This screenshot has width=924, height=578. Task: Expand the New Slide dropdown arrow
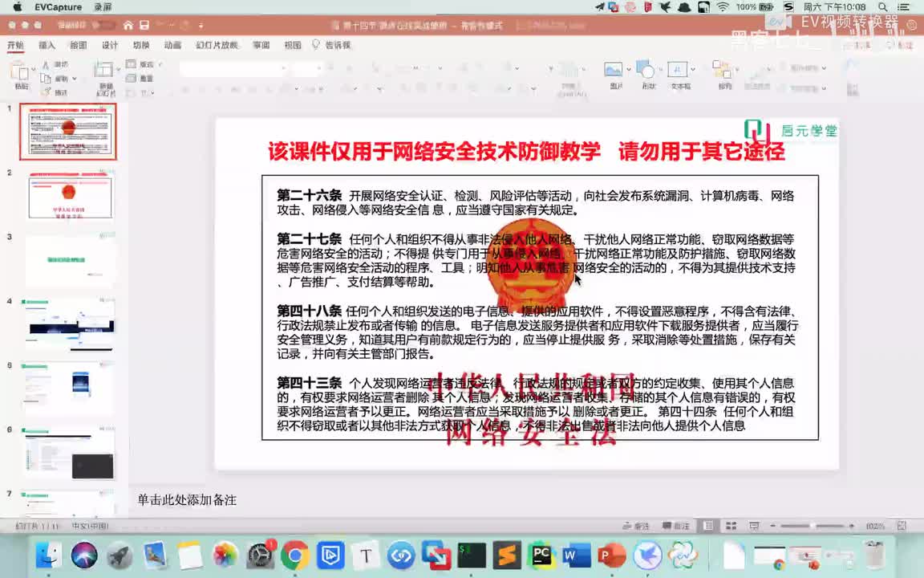point(118,70)
